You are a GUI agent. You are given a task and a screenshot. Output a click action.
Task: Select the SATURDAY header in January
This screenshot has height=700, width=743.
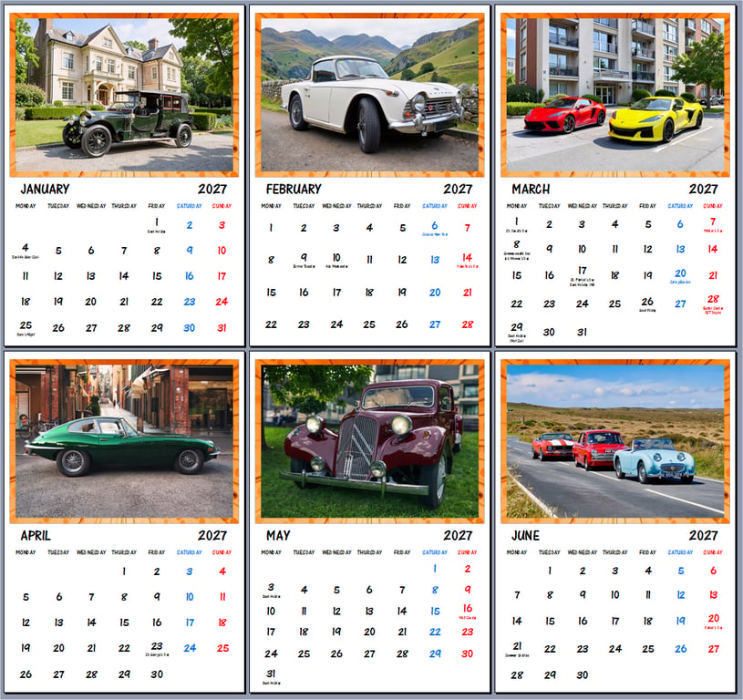pyautogui.click(x=189, y=206)
